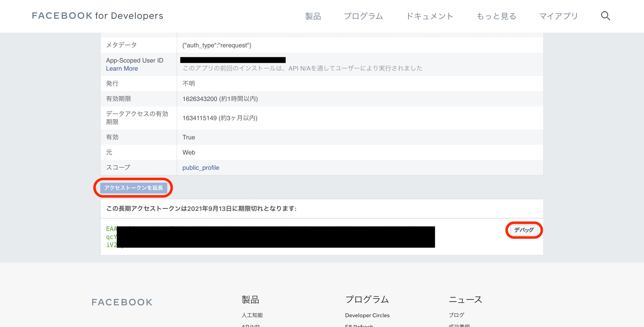The width and height of the screenshot is (644, 327).
Task: Click the footer ニュース heading
Action: click(465, 299)
